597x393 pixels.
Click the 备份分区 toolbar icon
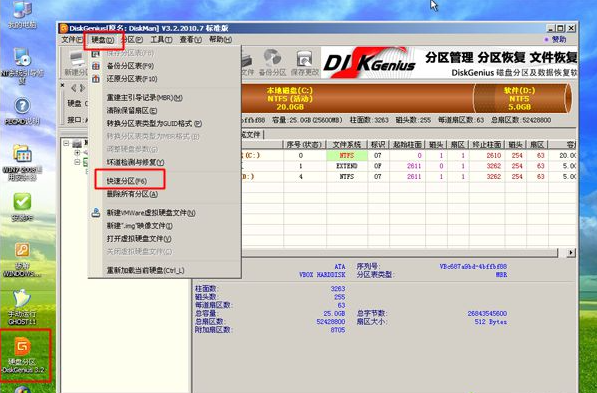(x=272, y=63)
